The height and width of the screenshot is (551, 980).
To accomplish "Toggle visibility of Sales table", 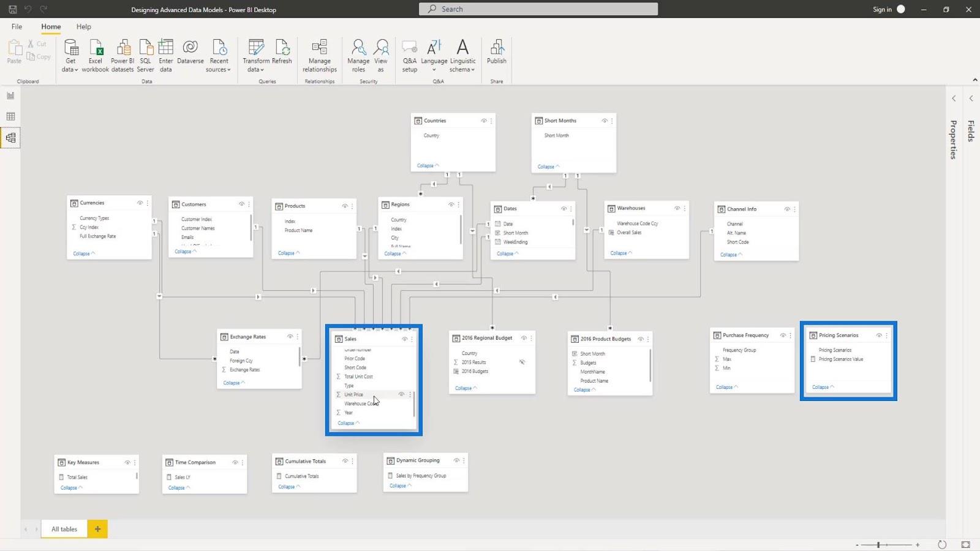I will [x=404, y=339].
